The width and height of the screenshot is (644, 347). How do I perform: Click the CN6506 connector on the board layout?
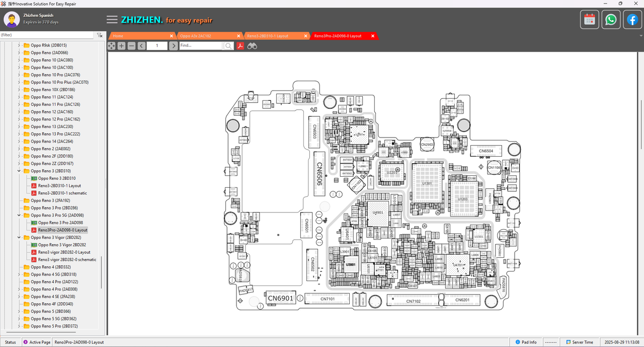point(318,174)
